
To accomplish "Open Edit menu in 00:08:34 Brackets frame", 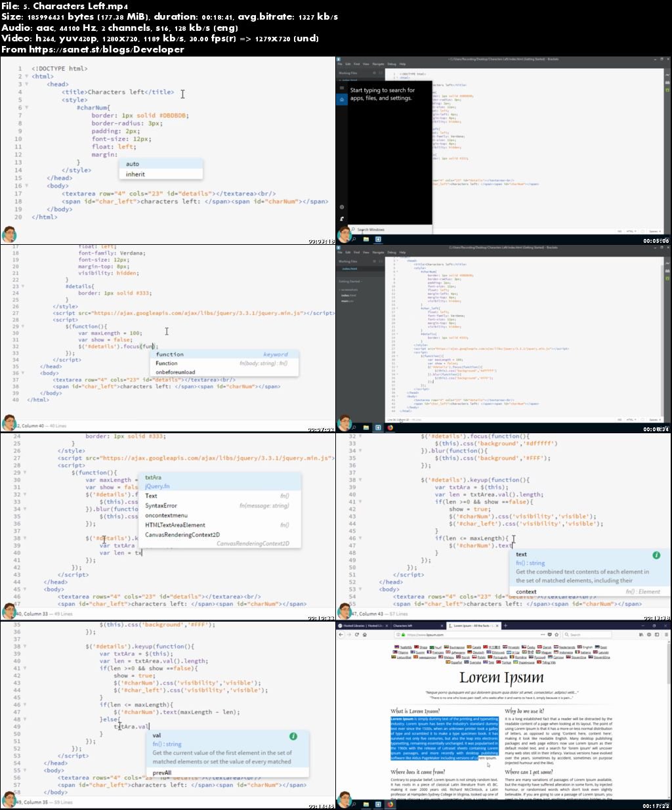I will point(348,252).
